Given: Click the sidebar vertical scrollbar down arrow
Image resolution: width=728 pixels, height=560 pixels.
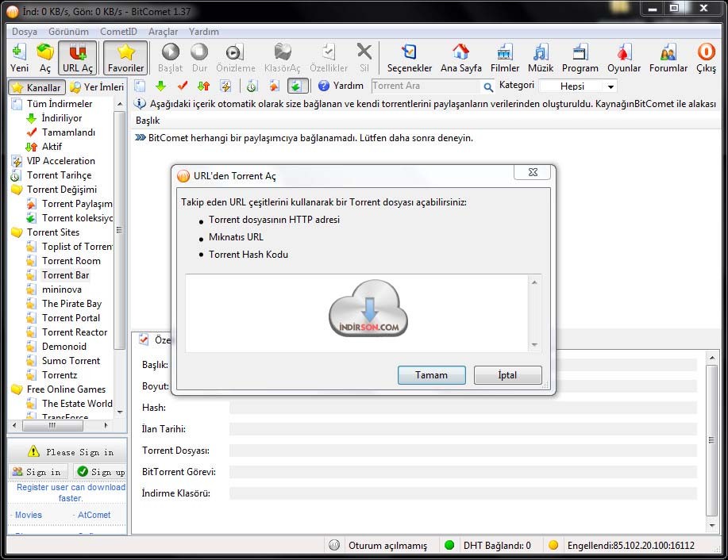Looking at the screenshot, I should click(120, 412).
